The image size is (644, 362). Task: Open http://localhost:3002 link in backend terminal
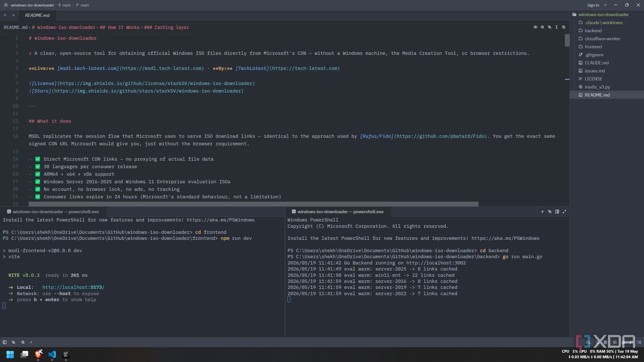click(x=436, y=263)
